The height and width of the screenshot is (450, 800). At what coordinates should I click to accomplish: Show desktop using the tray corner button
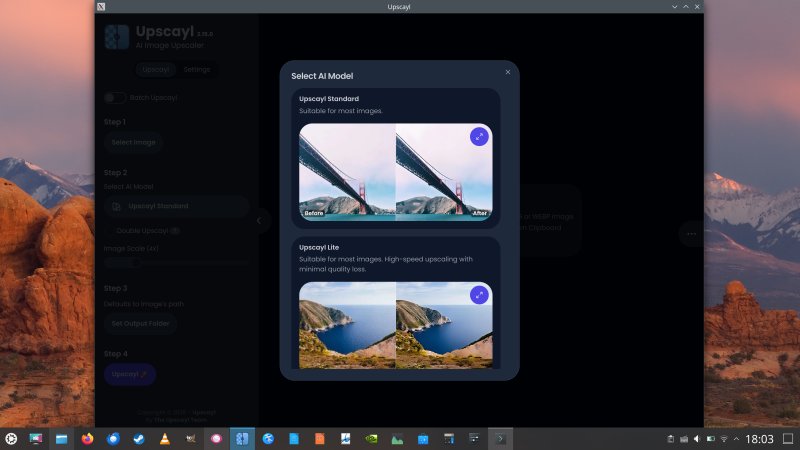point(788,439)
